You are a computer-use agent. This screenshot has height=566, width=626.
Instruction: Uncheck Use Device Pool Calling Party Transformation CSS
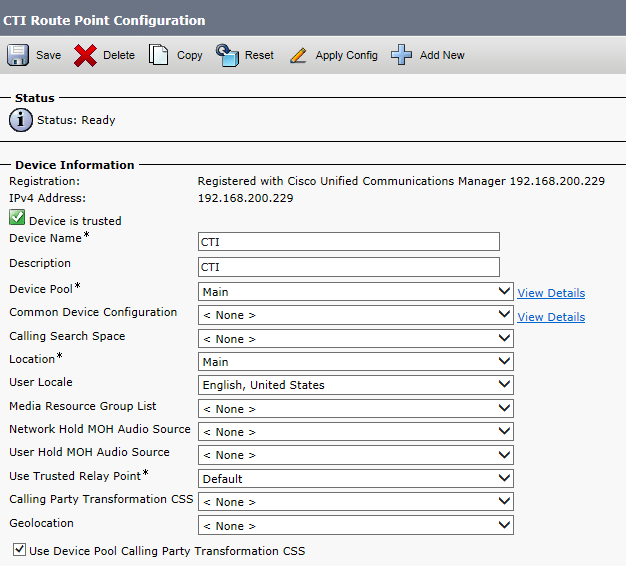coord(19,550)
